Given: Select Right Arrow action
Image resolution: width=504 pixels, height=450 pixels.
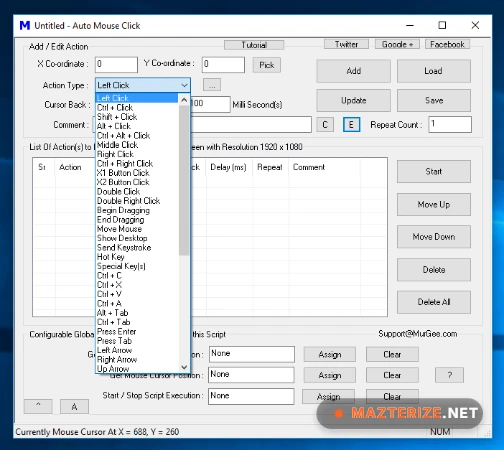Looking at the screenshot, I should tap(137, 359).
